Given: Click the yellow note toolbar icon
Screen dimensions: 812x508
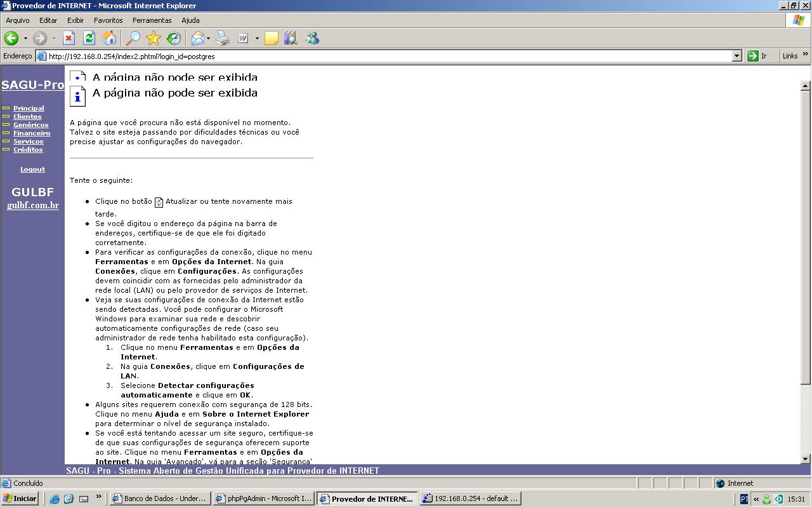Looking at the screenshot, I should (271, 39).
